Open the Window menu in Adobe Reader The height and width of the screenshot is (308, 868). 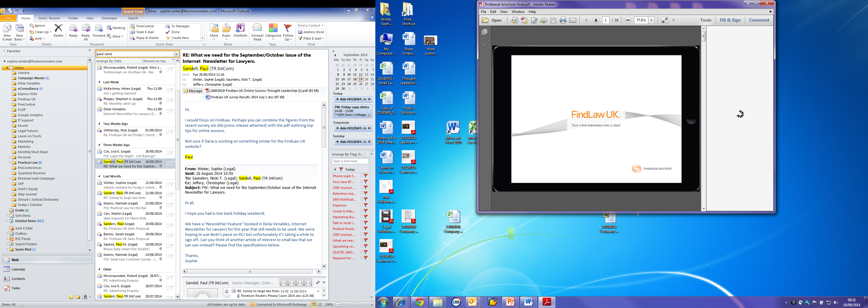click(518, 12)
